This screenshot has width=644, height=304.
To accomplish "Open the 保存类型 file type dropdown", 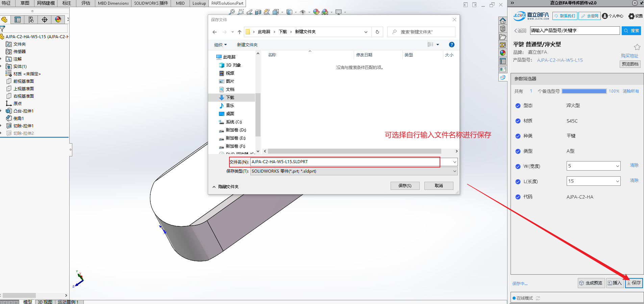I will pos(454,171).
